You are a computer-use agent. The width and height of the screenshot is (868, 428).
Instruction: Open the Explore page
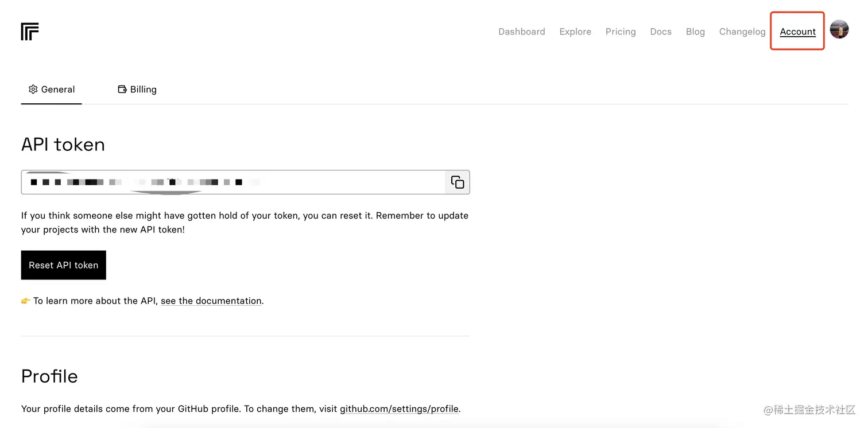tap(575, 32)
